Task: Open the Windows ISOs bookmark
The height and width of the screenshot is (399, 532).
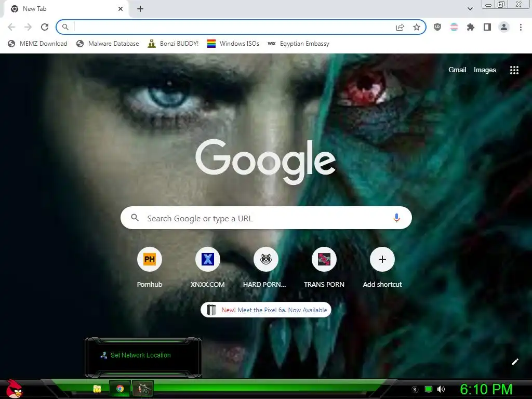Action: click(233, 44)
